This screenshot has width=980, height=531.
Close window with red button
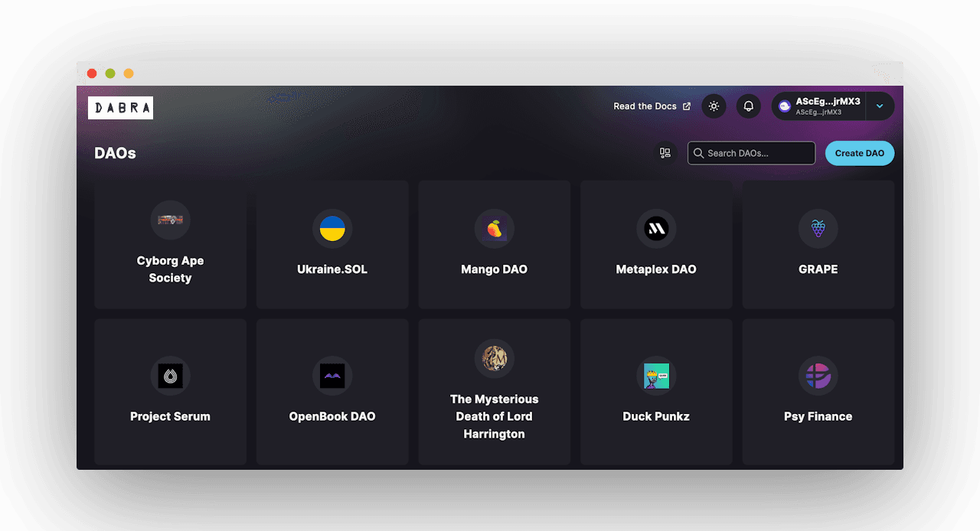[92, 73]
